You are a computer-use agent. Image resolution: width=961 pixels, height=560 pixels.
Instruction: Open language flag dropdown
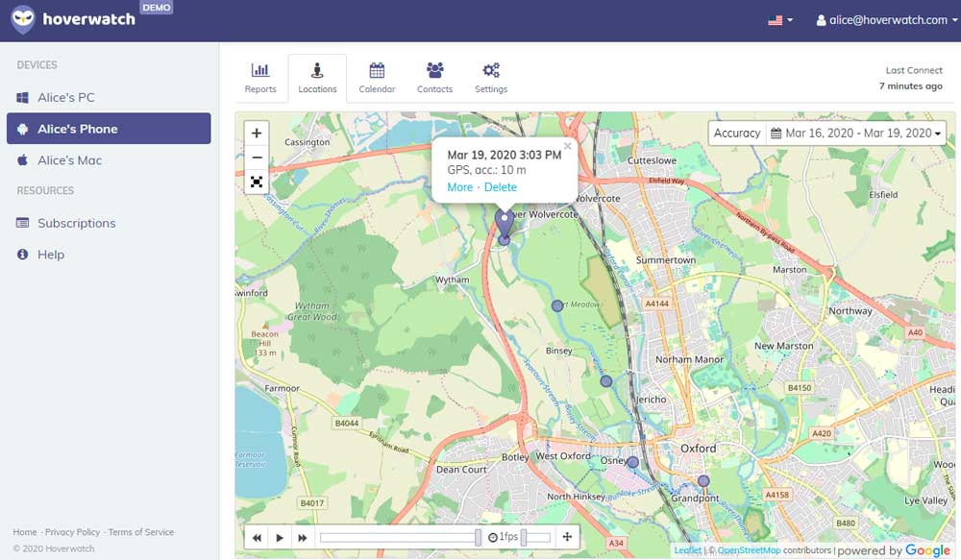[x=780, y=20]
